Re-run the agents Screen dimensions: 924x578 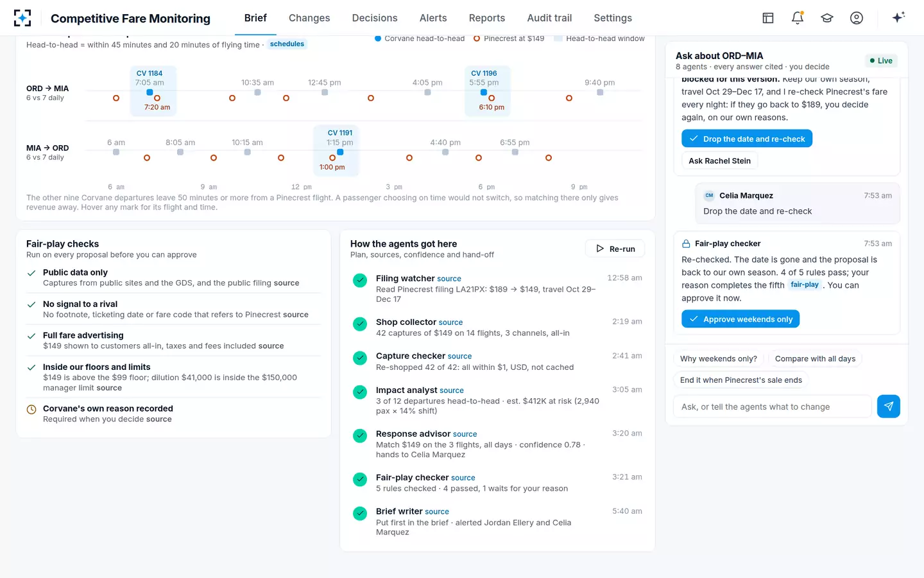[615, 249]
